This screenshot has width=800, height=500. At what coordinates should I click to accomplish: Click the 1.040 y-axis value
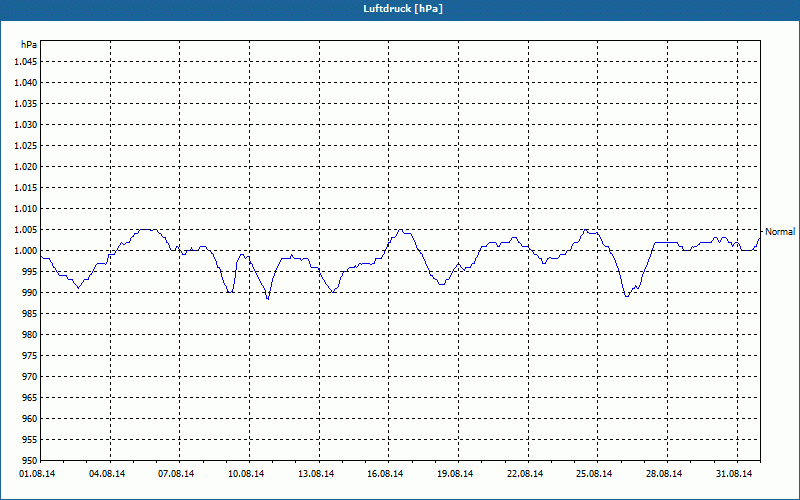28,83
